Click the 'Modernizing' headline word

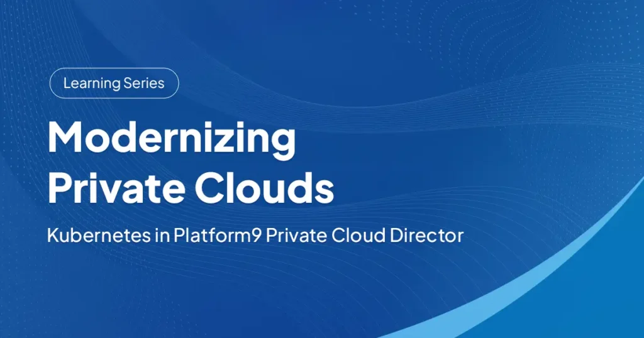click(172, 139)
